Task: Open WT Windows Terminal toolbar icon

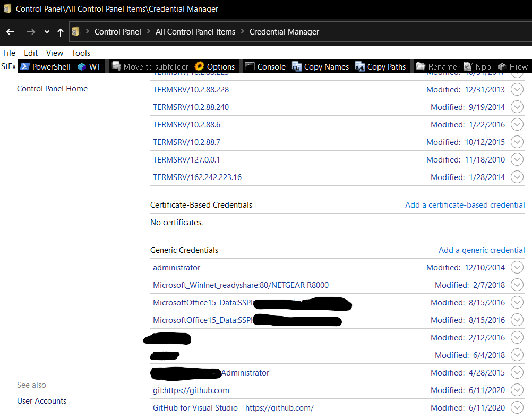Action: pos(89,66)
